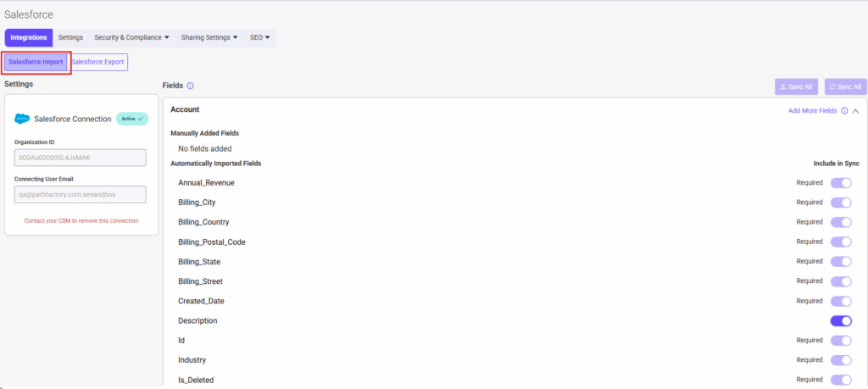Click the Is_Deleted field name

click(x=196, y=381)
